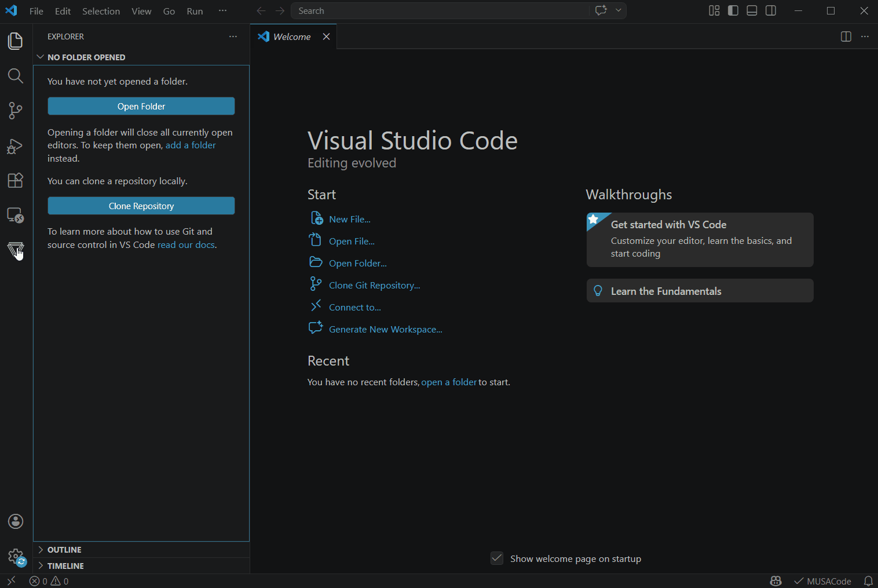
Task: Open the Run menu
Action: point(195,11)
